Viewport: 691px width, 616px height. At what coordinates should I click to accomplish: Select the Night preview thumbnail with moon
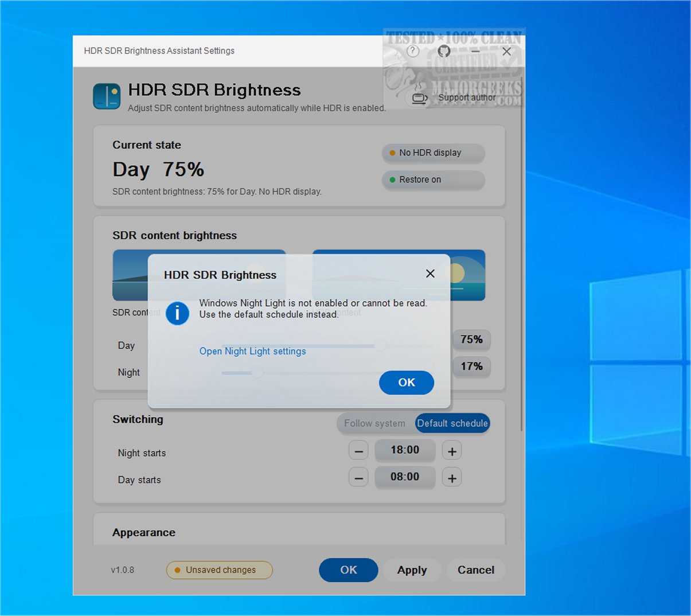[399, 275]
